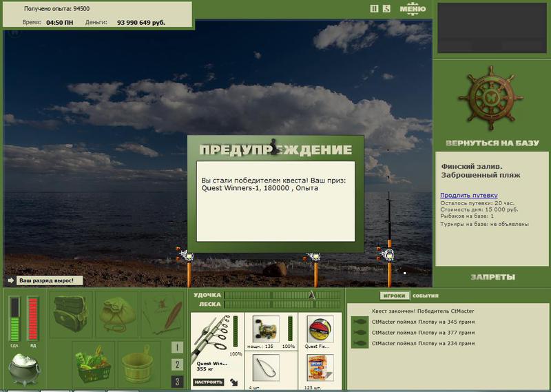
Task: Open the tackle backpack
Action: tap(71, 314)
